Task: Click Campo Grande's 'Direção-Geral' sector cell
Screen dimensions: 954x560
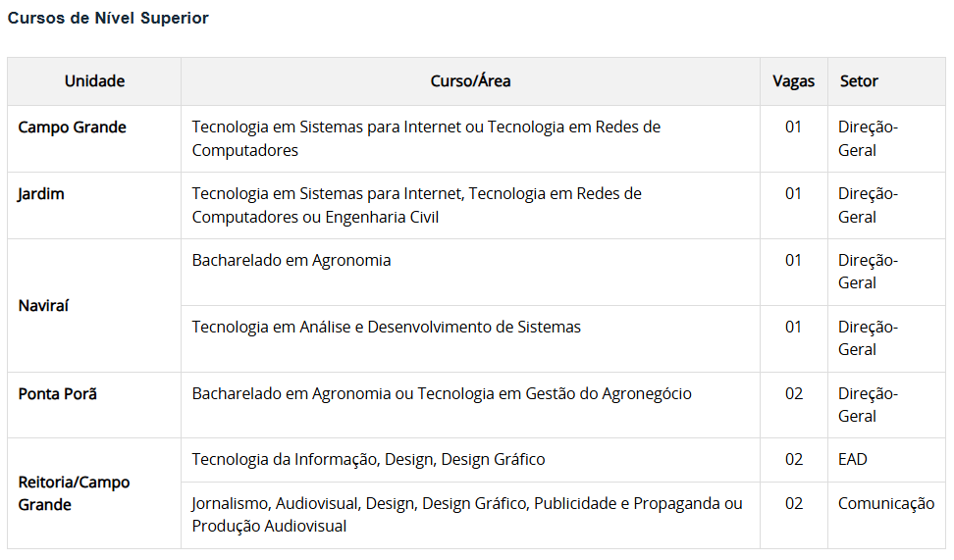Action: (x=868, y=138)
